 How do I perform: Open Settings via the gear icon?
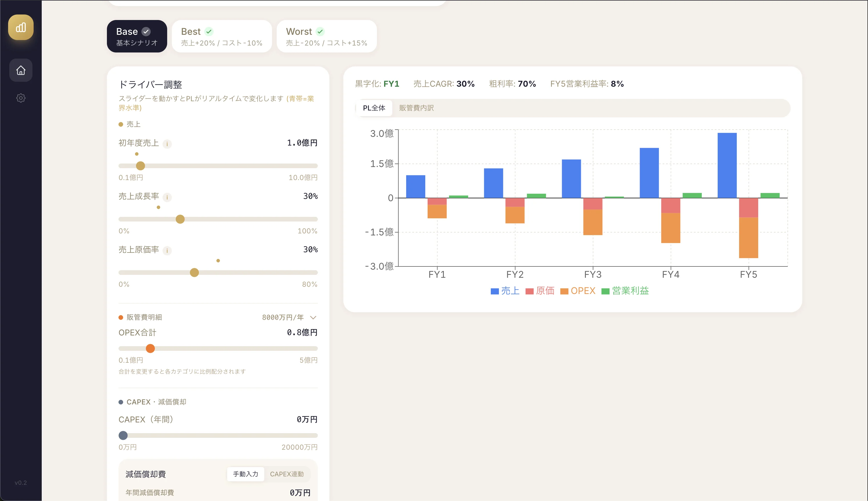pos(21,98)
